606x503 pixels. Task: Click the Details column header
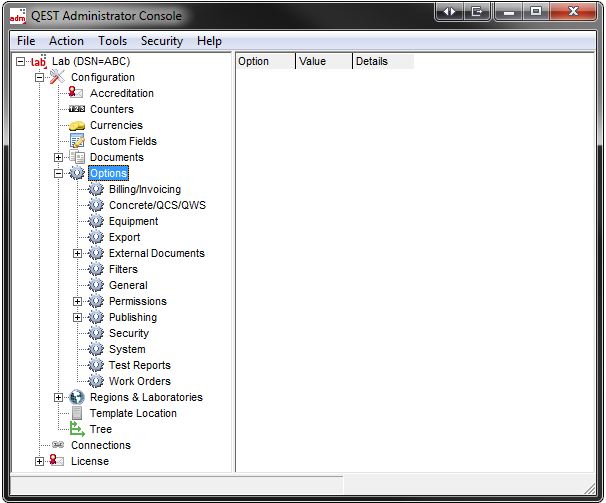[x=382, y=61]
